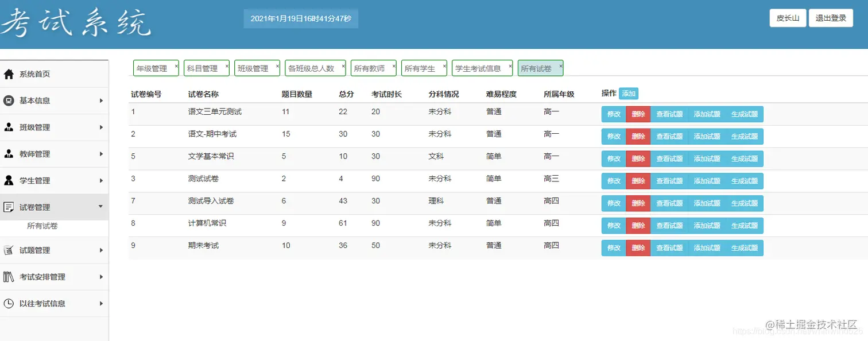
Task: Click the 理科 cell in 测试导入试卷 row
Action: [x=436, y=201]
